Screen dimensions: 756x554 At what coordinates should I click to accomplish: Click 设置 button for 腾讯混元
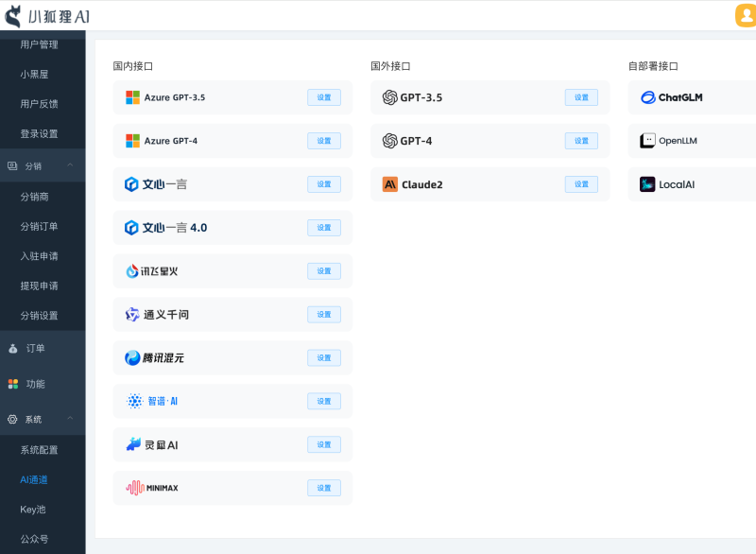[x=324, y=357]
